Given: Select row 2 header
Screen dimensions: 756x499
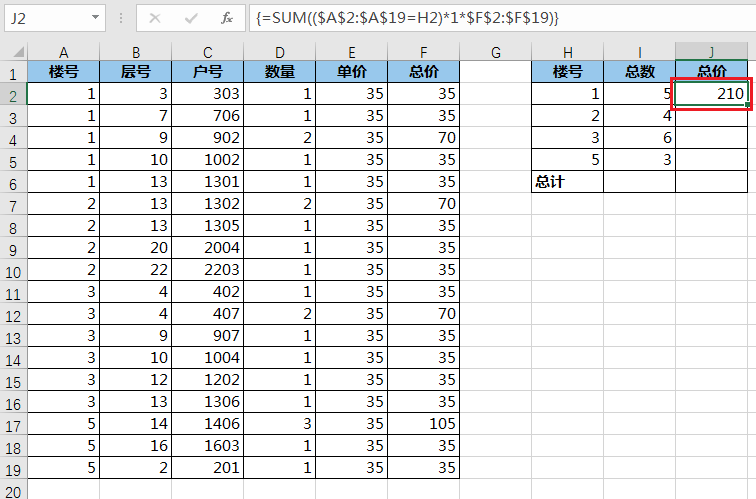Looking at the screenshot, I should tap(14, 94).
